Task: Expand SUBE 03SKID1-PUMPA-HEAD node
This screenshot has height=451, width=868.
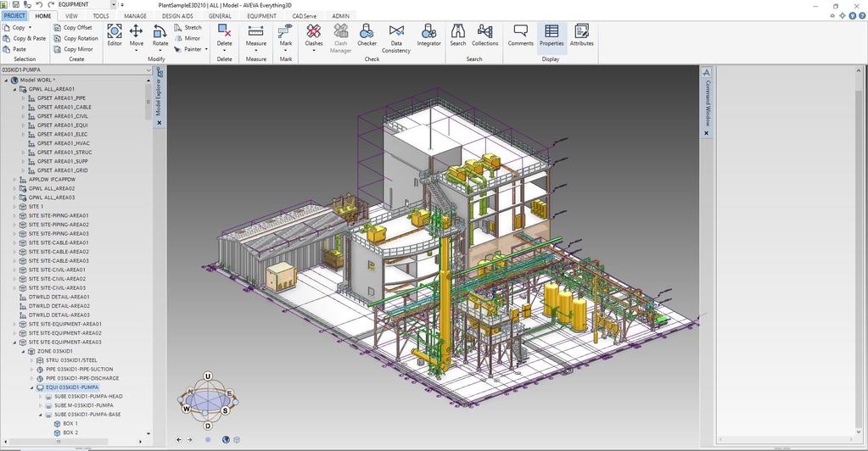Action: 41,397
